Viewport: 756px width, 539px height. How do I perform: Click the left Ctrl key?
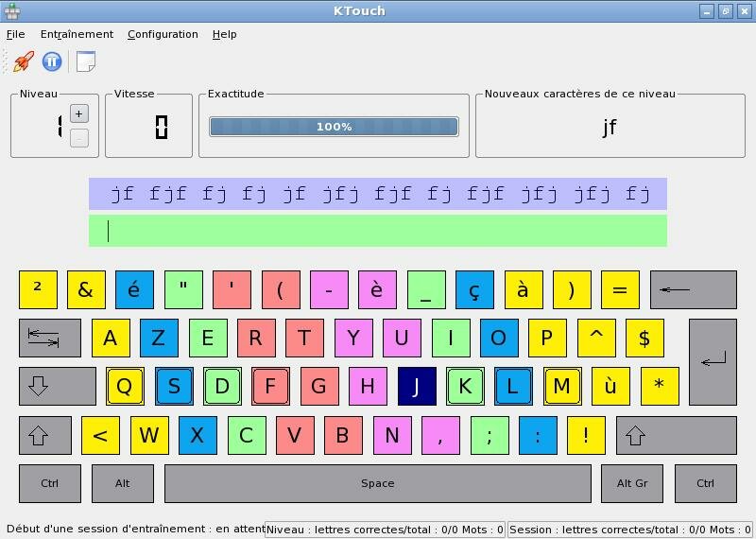[50, 483]
